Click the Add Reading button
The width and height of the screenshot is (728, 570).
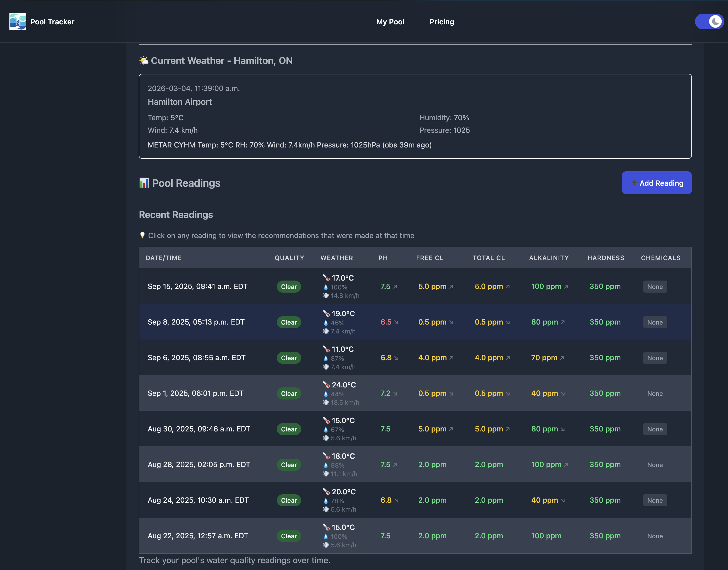click(657, 183)
